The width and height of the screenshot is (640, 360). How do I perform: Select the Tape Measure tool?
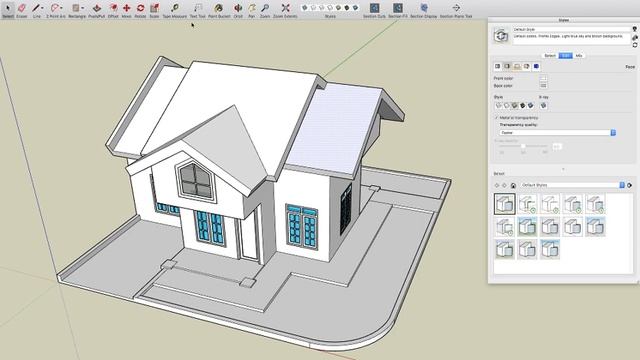(x=175, y=8)
